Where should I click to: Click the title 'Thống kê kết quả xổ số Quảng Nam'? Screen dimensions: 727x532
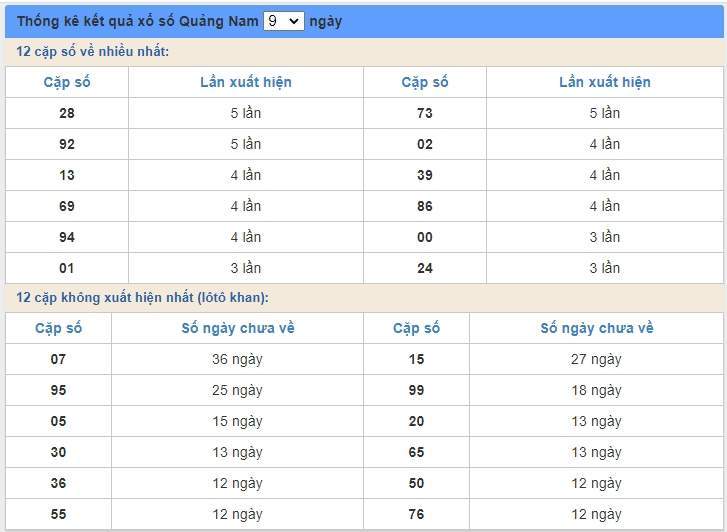(x=137, y=21)
